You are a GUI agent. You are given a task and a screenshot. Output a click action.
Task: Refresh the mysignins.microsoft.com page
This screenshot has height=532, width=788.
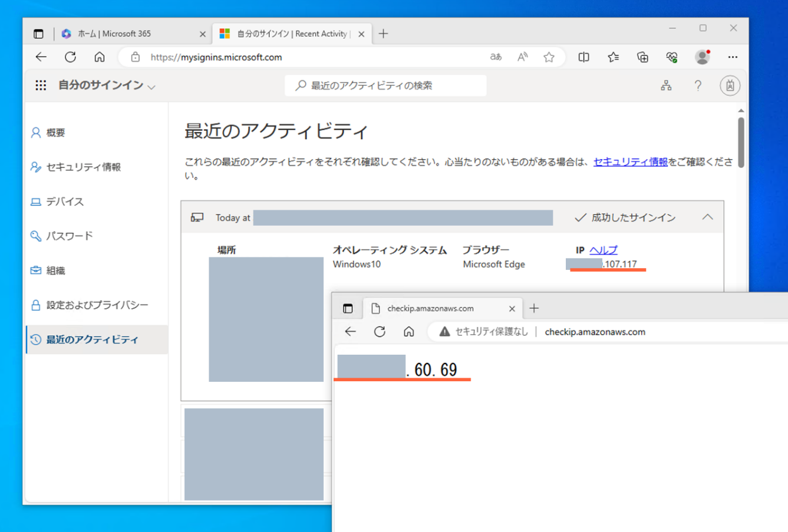70,57
